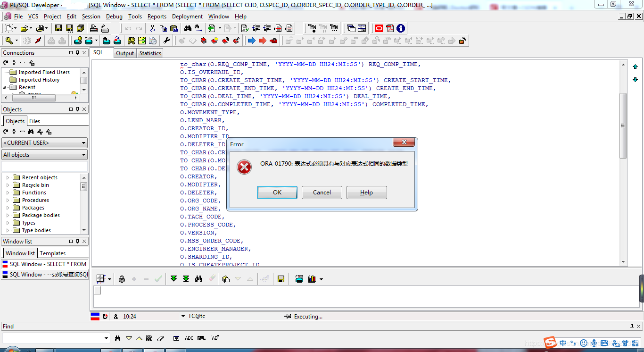The image size is (644, 352).
Task: Open Find dialog using the binoculars icon
Action: [x=187, y=28]
